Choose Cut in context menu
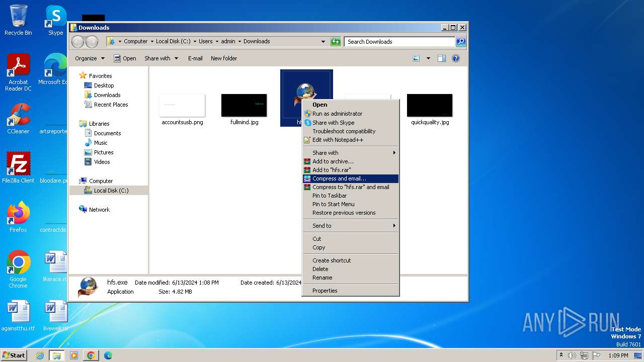Viewport: 644px width, 362px height. tap(350, 239)
